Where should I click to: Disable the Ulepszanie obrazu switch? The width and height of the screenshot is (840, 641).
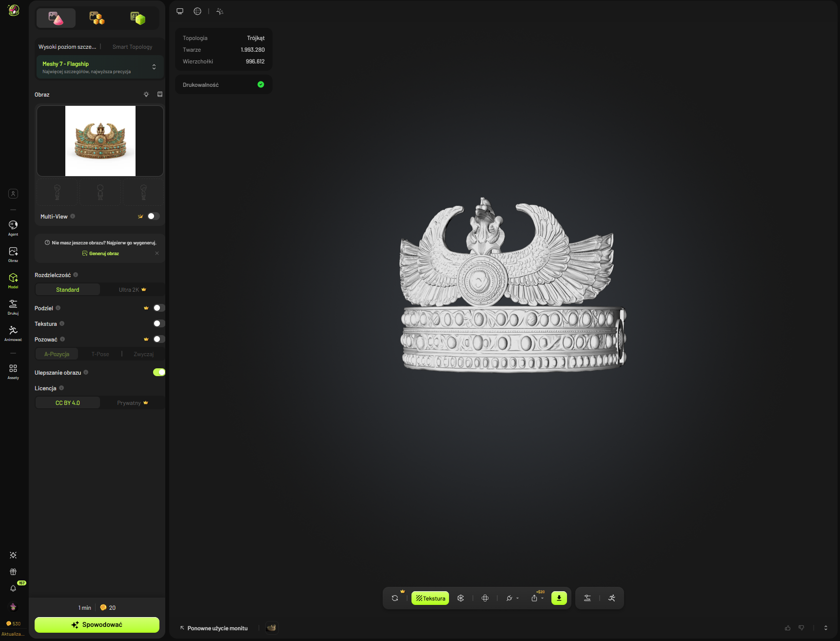[159, 372]
